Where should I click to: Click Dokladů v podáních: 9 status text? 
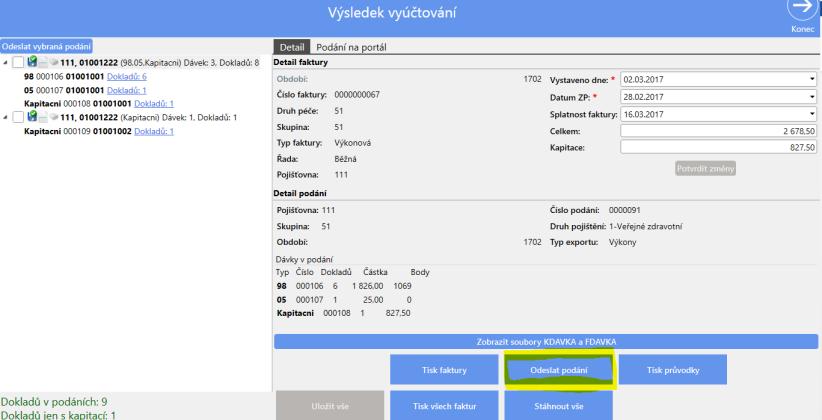click(x=54, y=402)
